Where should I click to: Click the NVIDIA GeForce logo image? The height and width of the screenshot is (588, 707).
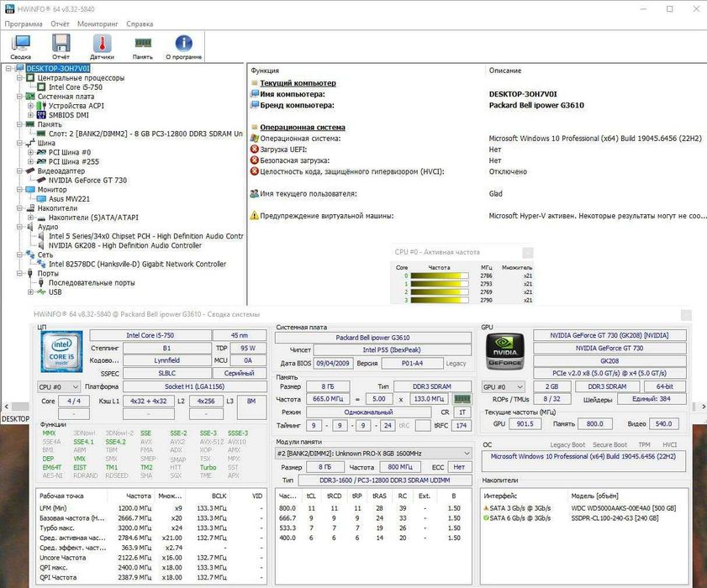(x=505, y=351)
